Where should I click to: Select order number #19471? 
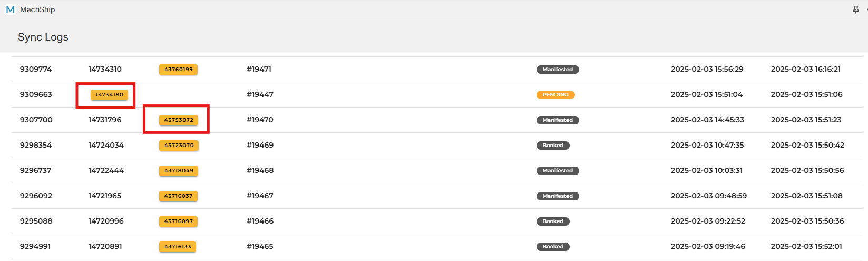[259, 69]
